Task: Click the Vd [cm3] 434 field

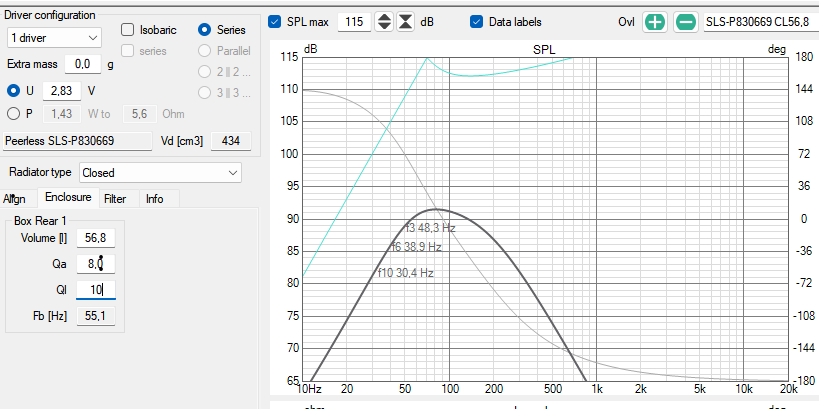Action: (x=230, y=141)
